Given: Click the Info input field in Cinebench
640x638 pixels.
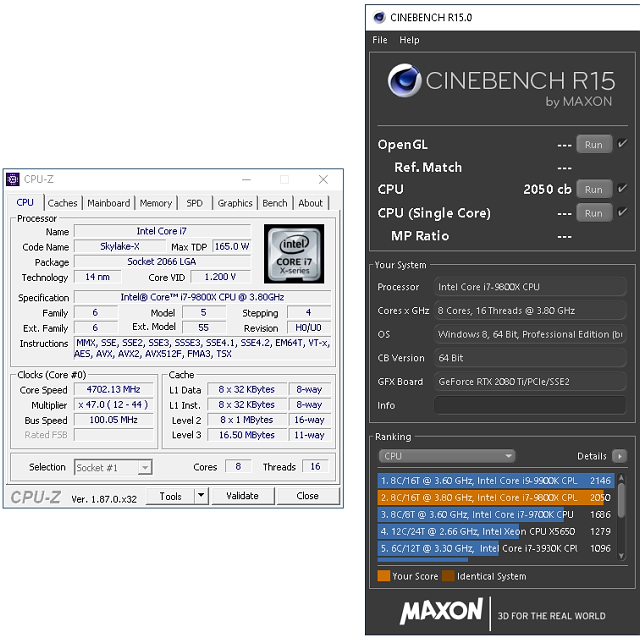Looking at the screenshot, I should pos(530,405).
